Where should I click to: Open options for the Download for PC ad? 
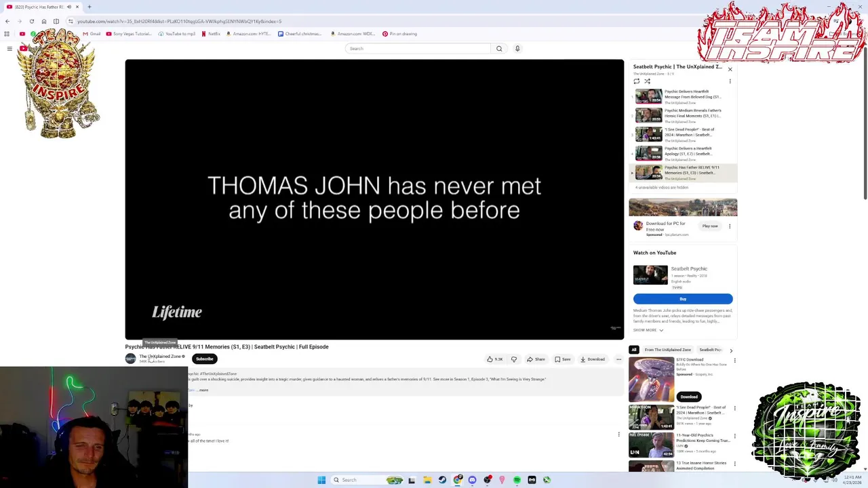(730, 226)
